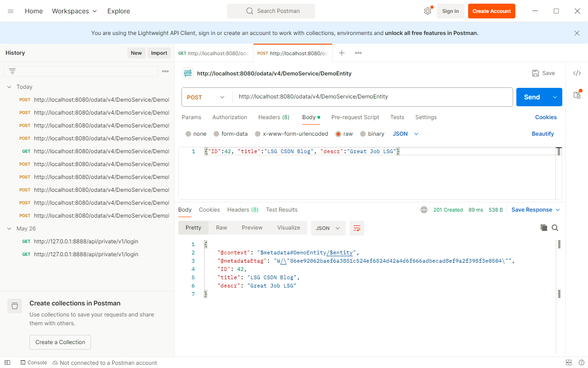Click Create Account button
The width and height of the screenshot is (588, 368).
tap(492, 11)
